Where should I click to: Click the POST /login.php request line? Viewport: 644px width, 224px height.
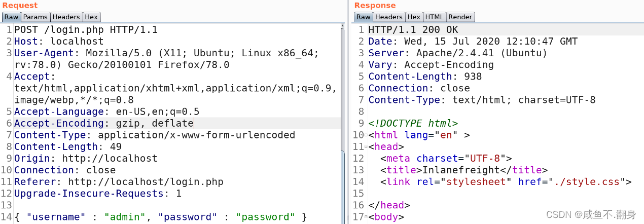pyautogui.click(x=86, y=30)
